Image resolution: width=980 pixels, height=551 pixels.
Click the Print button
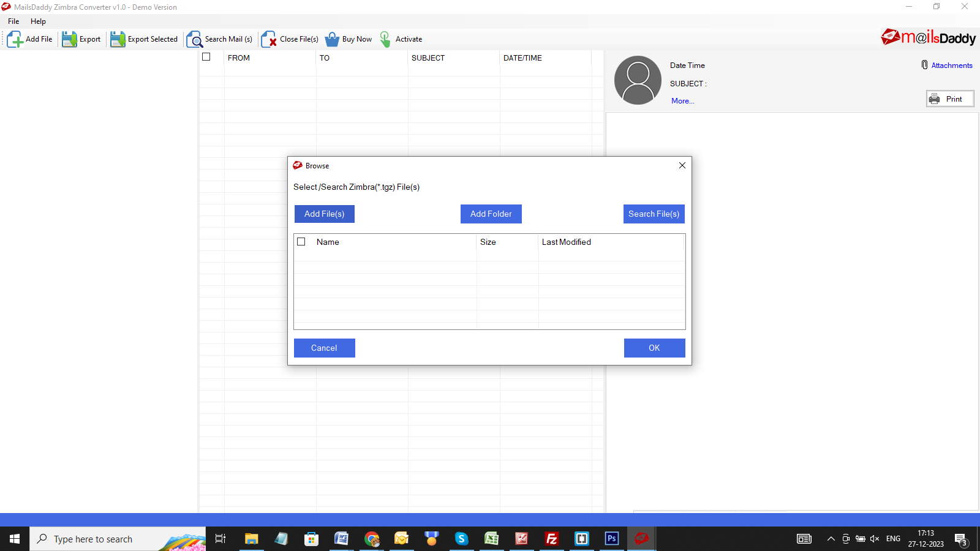click(x=950, y=99)
